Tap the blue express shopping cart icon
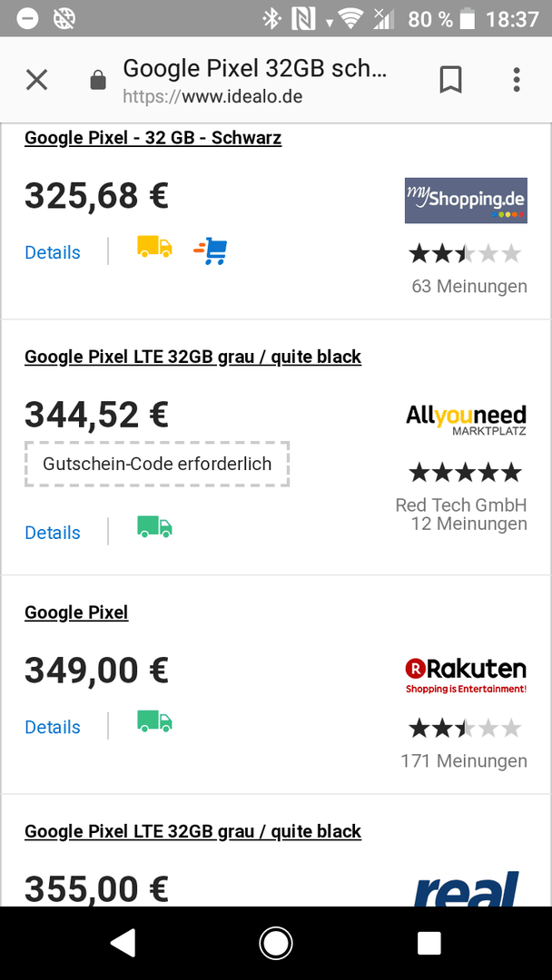The width and height of the screenshot is (552, 980). (211, 250)
